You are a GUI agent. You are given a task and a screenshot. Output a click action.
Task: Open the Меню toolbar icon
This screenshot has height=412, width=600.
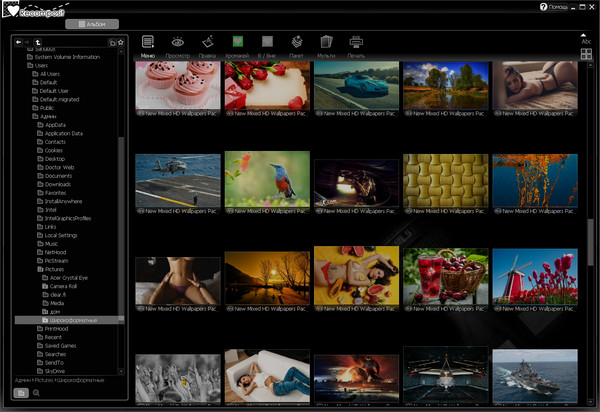click(148, 43)
